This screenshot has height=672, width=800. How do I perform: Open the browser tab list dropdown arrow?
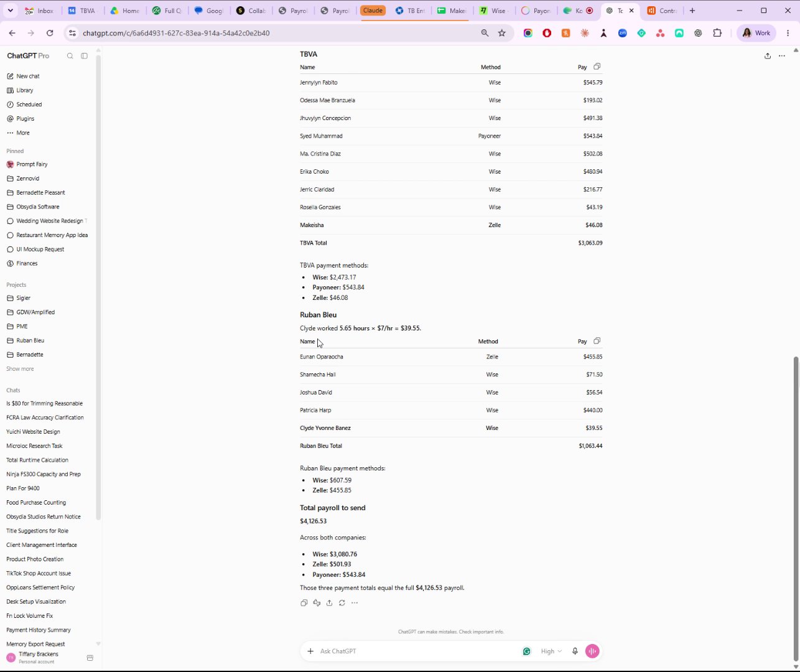(x=10, y=11)
